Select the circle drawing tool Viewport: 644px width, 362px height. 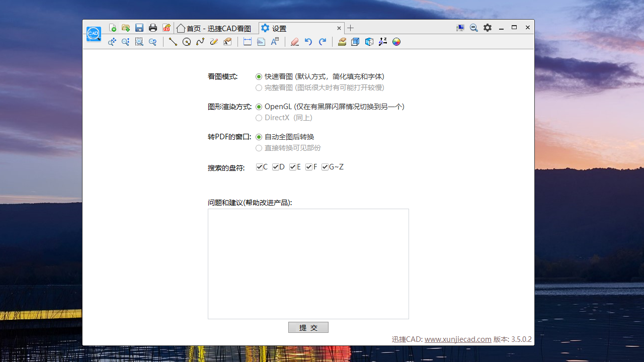(x=187, y=42)
